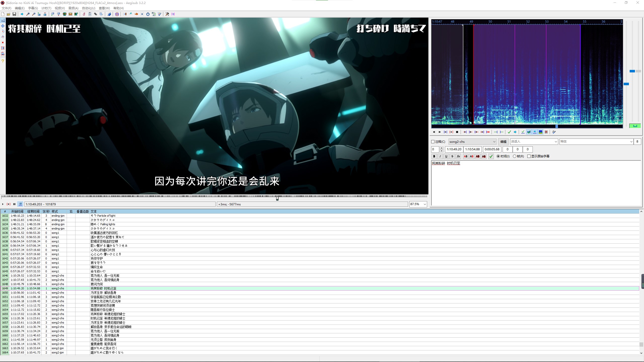Open the File (文件) menu
Image resolution: width=644 pixels, height=362 pixels.
tap(6, 8)
